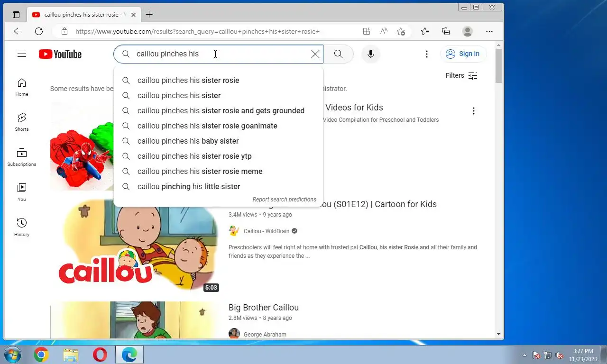Toggle Read aloud in the address bar
The width and height of the screenshot is (607, 364).
(384, 31)
